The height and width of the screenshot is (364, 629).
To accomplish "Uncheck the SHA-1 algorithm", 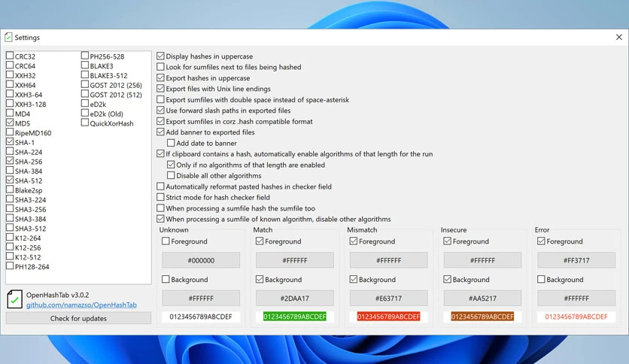I will [10, 142].
